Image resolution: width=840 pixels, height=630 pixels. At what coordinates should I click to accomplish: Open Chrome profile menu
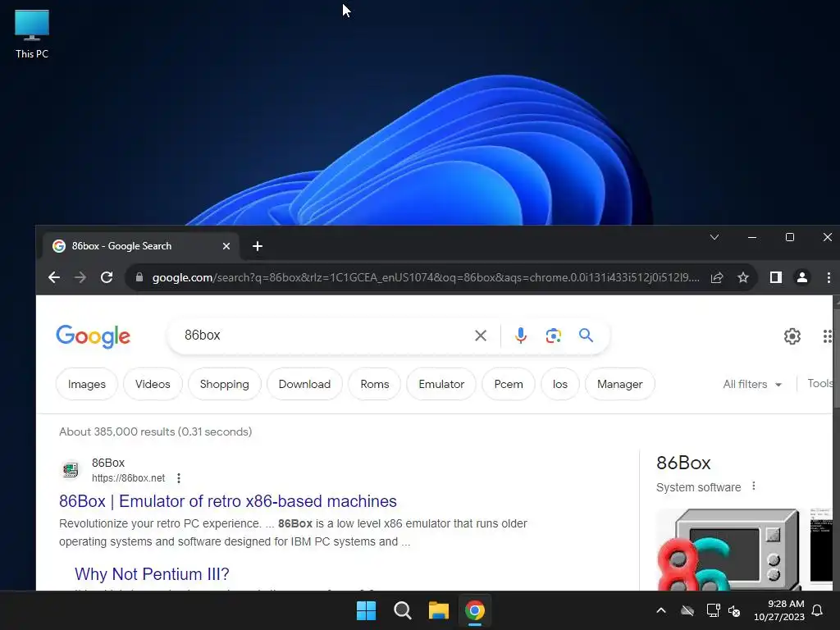pyautogui.click(x=802, y=277)
